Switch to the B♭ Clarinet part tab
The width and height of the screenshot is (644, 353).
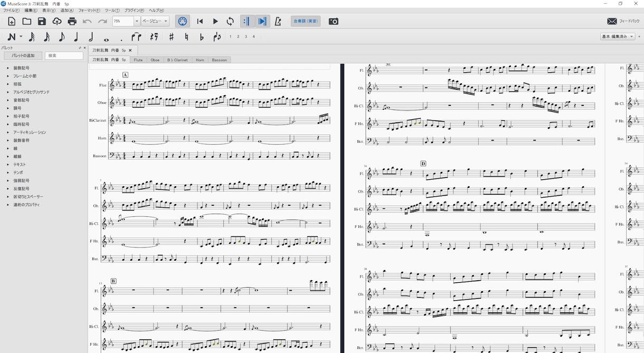177,60
